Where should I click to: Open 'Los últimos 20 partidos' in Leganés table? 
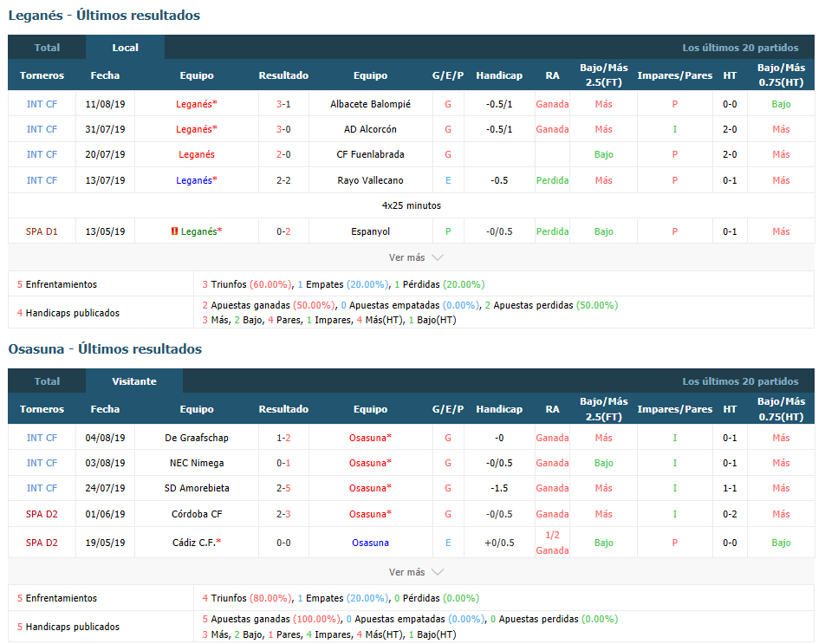740,48
